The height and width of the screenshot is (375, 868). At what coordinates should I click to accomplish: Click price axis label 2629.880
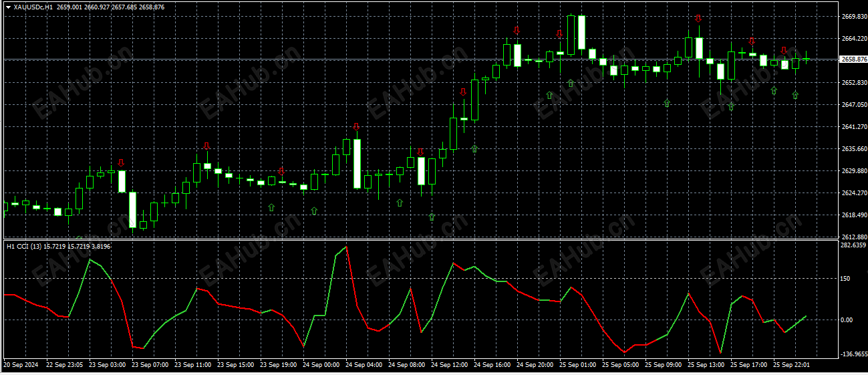[x=855, y=170]
